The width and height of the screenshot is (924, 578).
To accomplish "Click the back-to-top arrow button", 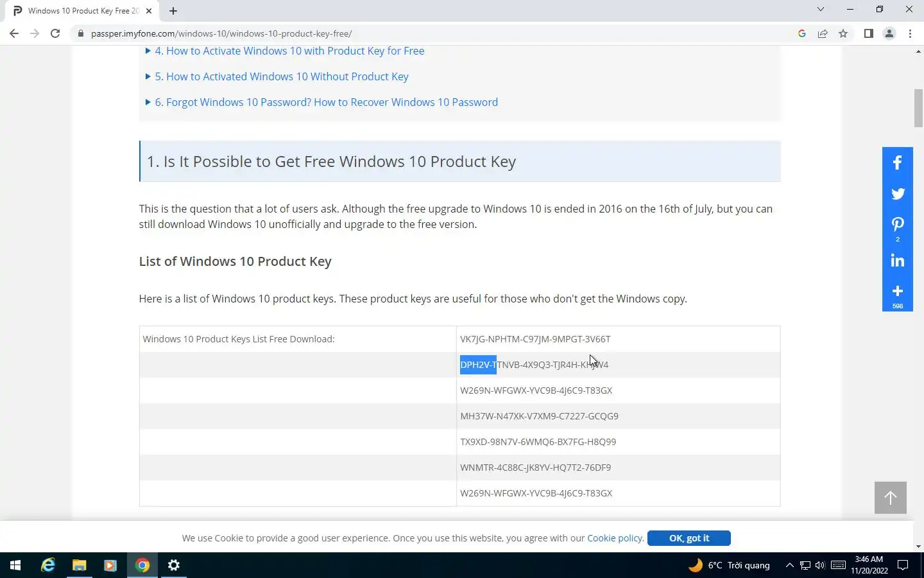I will (x=890, y=497).
